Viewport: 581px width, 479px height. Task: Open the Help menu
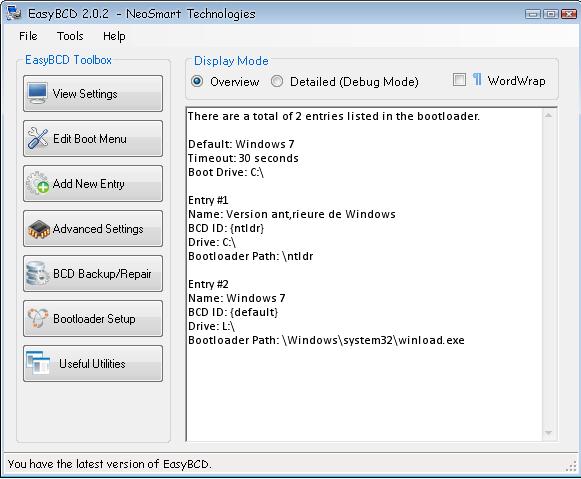(x=114, y=36)
